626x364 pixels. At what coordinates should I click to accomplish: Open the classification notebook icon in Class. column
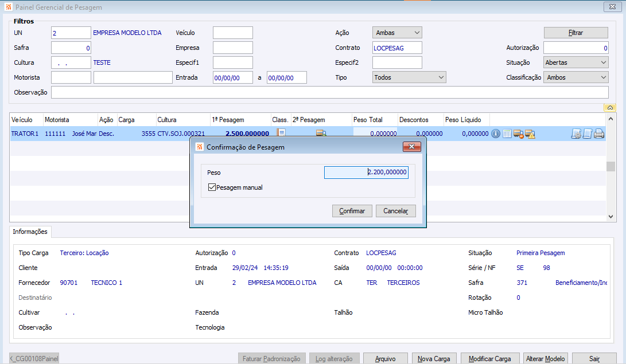(x=282, y=132)
